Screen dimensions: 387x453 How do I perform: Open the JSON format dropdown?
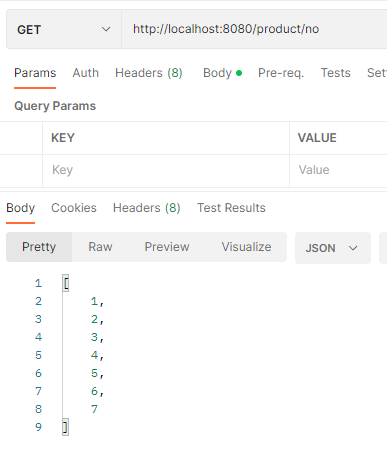(333, 248)
